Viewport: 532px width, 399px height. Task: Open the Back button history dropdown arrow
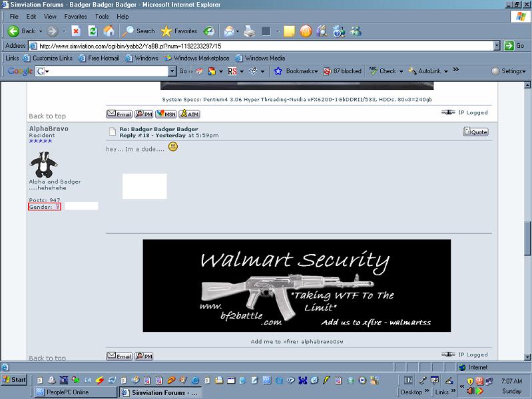(41, 31)
